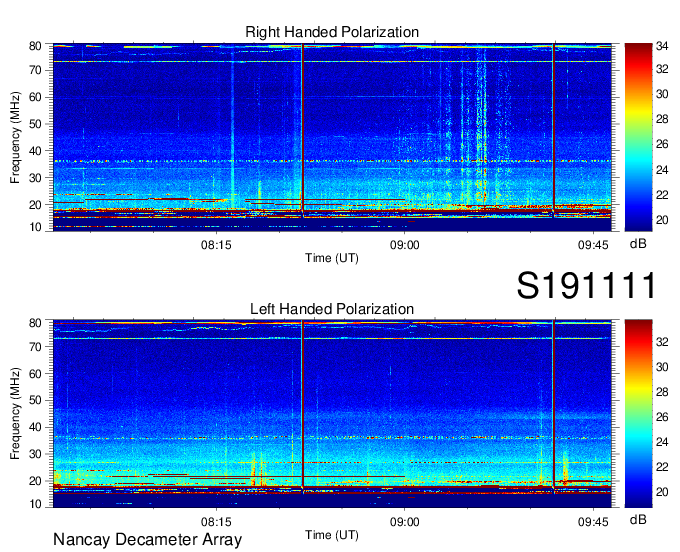Image resolution: width=680 pixels, height=552 pixels.
Task: Click the 40 MHz tick of Right Handed plot
Action: point(35,151)
